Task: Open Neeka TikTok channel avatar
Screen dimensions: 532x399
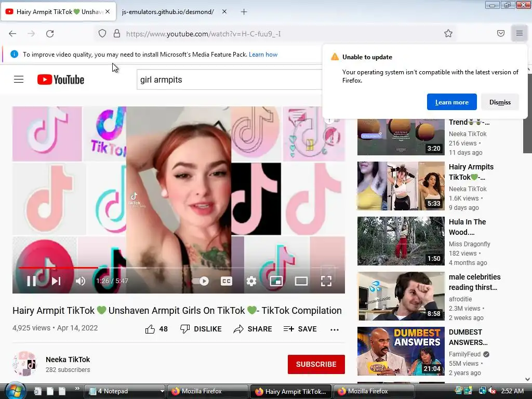Action: click(24, 364)
